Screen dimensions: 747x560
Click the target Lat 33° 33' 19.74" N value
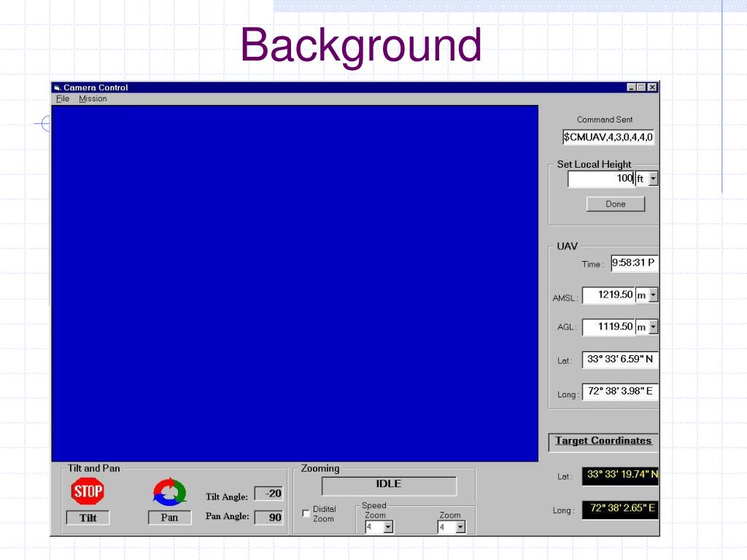tap(620, 475)
